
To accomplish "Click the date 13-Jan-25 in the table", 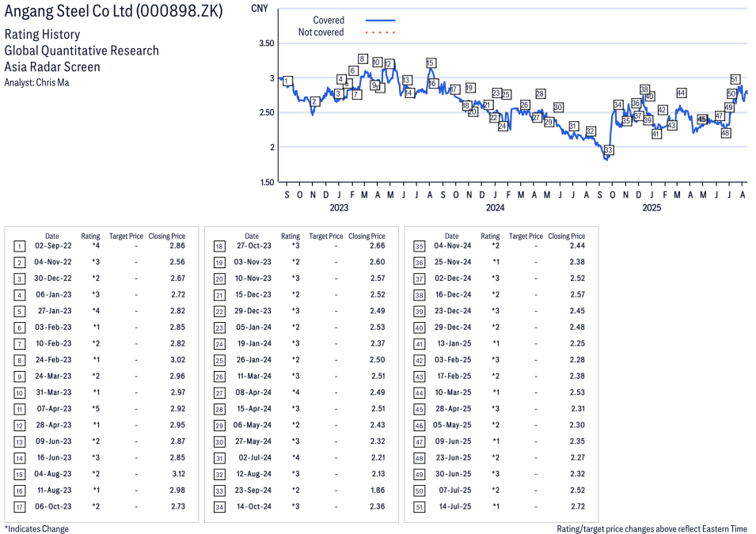I will (x=454, y=343).
